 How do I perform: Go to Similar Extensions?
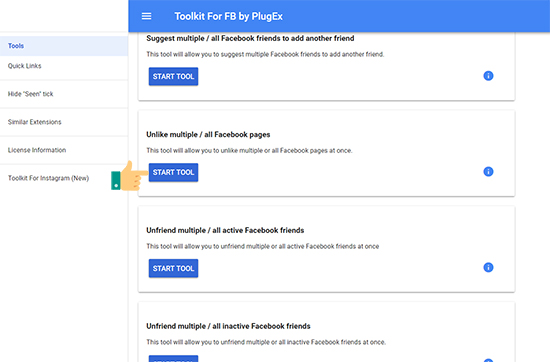64,122
